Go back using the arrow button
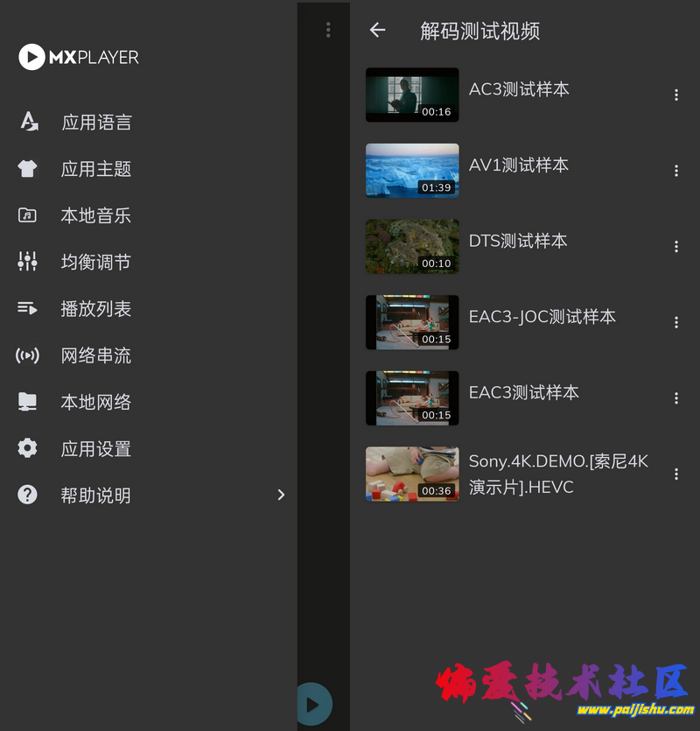 point(377,31)
